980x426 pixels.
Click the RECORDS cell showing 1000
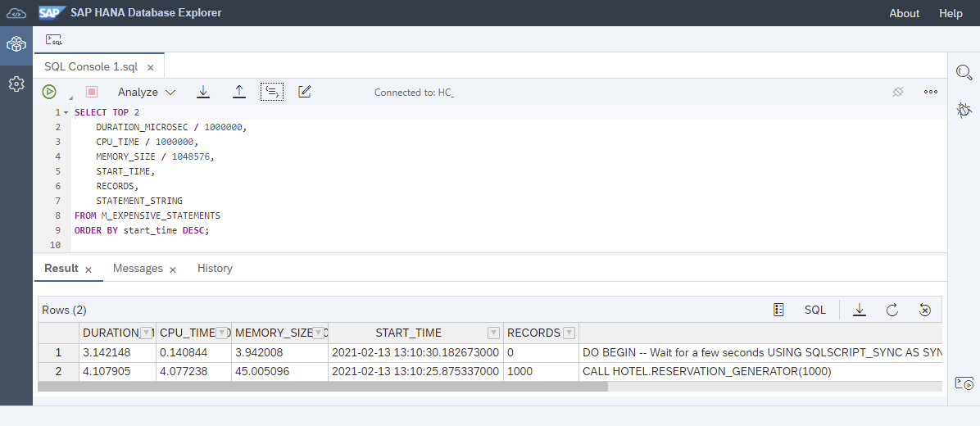(x=542, y=372)
